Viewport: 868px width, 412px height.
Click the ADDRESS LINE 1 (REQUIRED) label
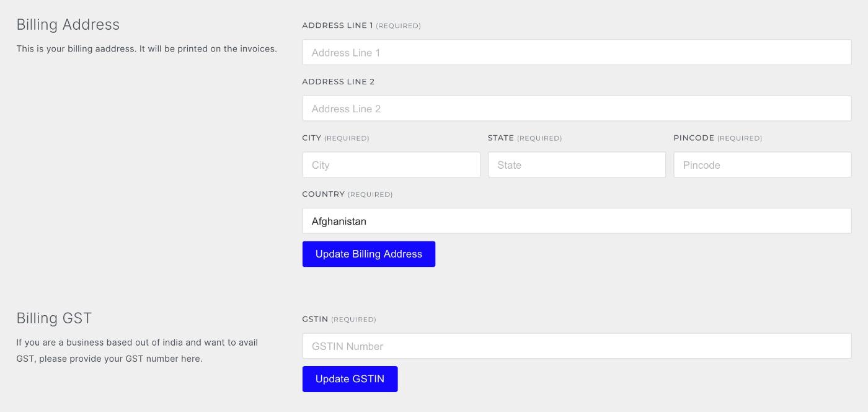(x=361, y=25)
